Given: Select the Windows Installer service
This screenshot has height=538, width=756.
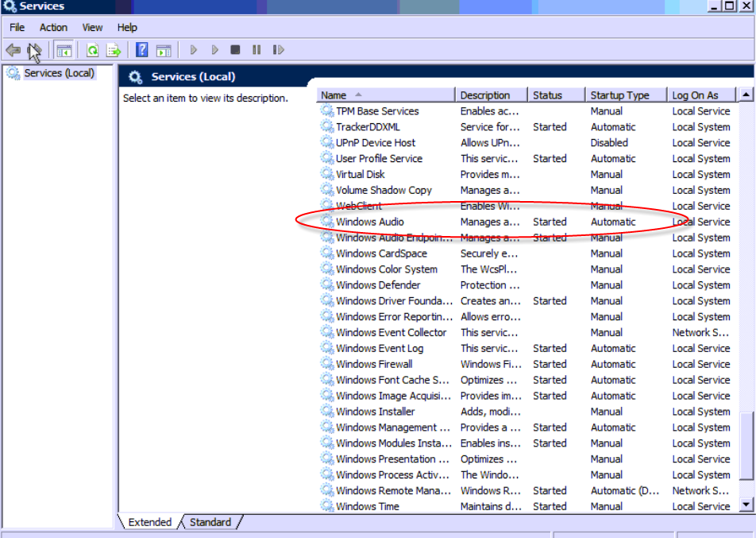Looking at the screenshot, I should pyautogui.click(x=527, y=412).
